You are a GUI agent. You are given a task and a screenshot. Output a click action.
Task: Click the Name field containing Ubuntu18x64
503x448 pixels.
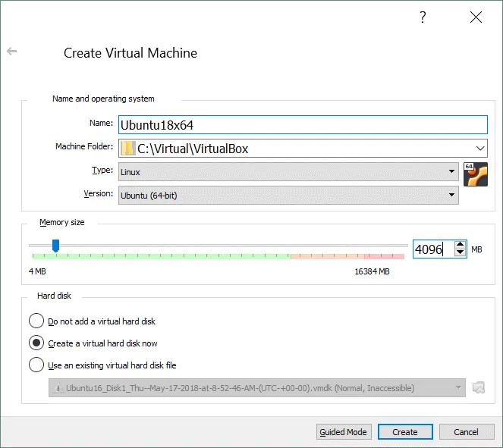[301, 124]
